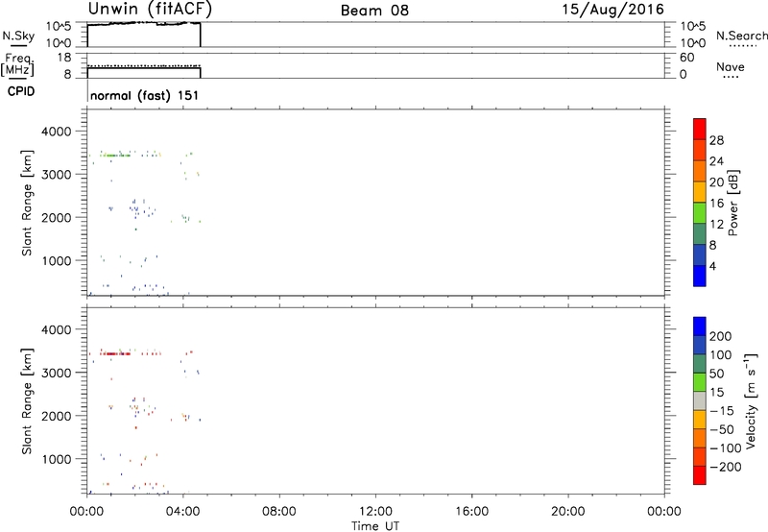The image size is (768, 532).
Task: Click the '60' Nave axis tick
Action: 687,58
